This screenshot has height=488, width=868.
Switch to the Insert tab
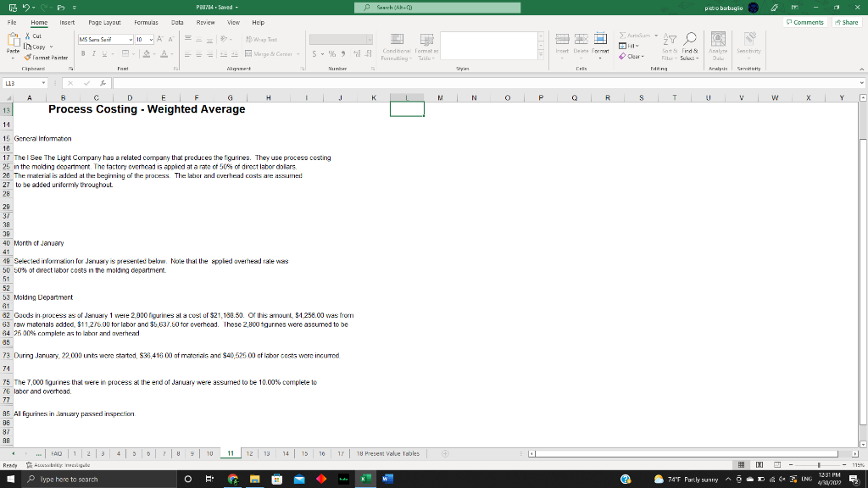pyautogui.click(x=67, y=23)
